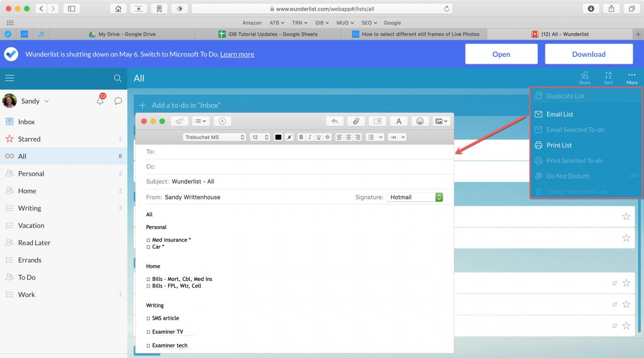Open the Personal list
The width and height of the screenshot is (644, 358).
(x=63, y=174)
